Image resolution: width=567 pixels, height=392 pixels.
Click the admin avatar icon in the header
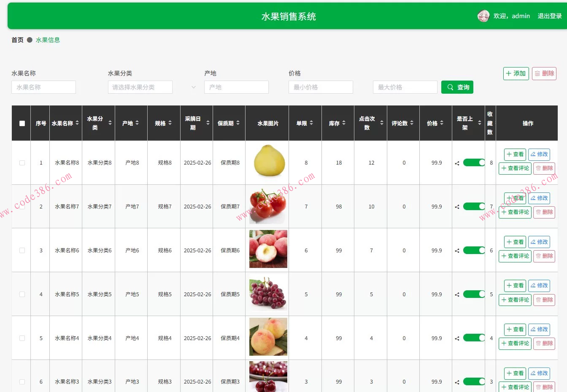click(x=483, y=16)
